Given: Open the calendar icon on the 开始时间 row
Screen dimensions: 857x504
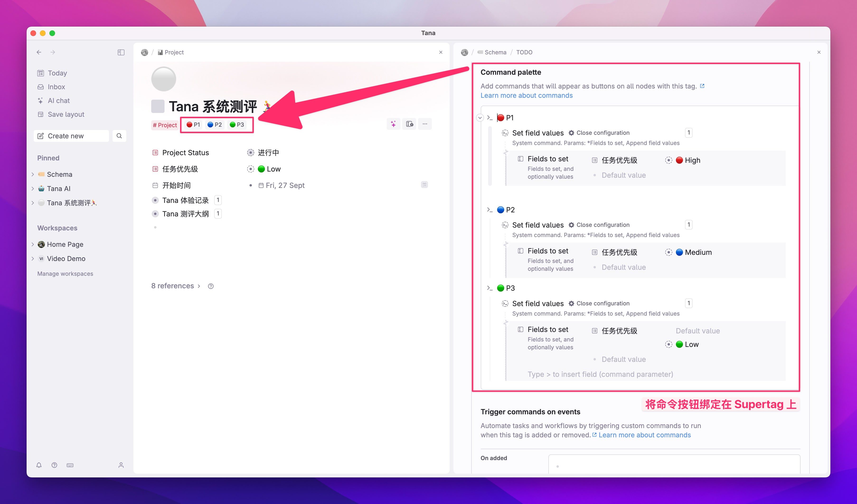Looking at the screenshot, I should [x=424, y=185].
